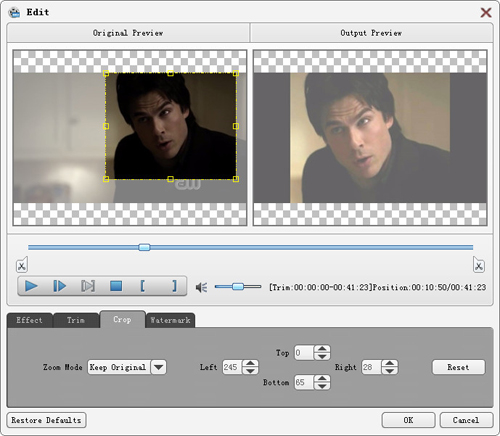Click the Bottom value field showing 65
Screen dimensions: 500x436
point(304,382)
